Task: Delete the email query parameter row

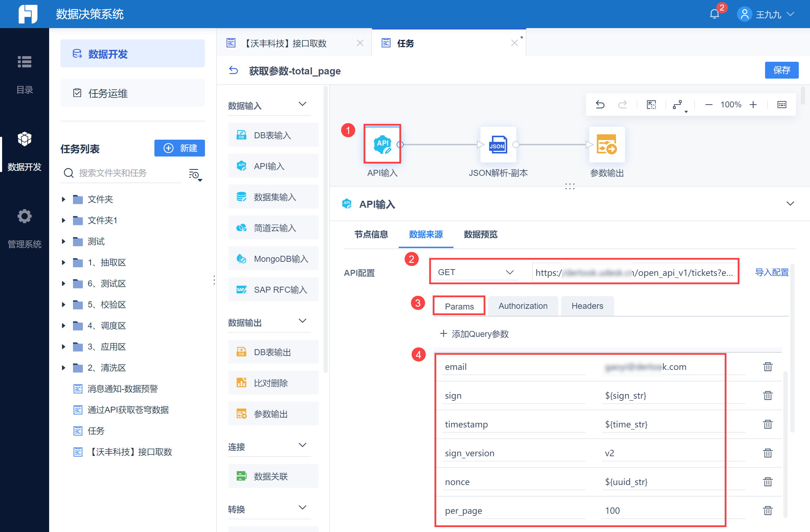Action: click(768, 367)
